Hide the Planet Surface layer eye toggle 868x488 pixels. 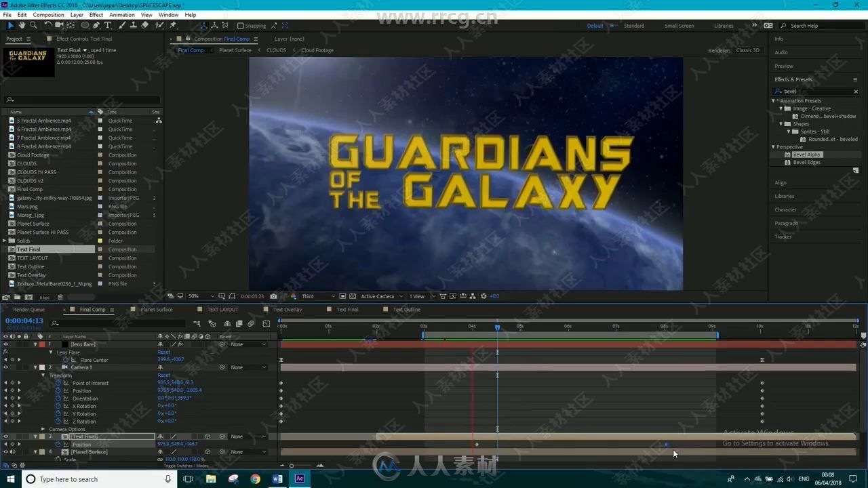click(x=5, y=452)
